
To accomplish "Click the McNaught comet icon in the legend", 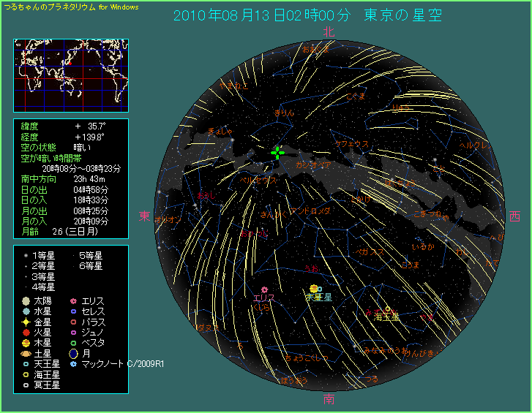I will 73,363.
